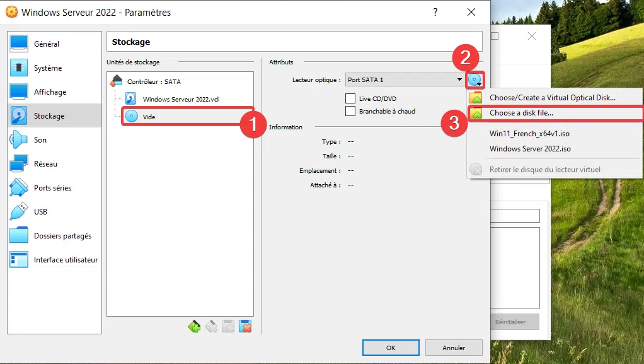Click the Emplacement information label
This screenshot has height=364, width=644.
tap(319, 171)
